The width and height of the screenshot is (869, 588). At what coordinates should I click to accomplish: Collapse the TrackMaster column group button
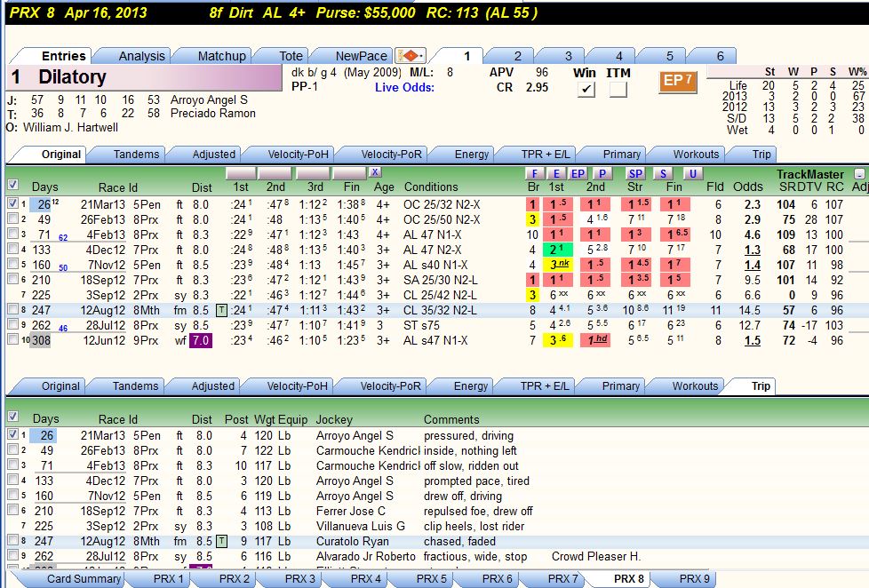(x=859, y=174)
